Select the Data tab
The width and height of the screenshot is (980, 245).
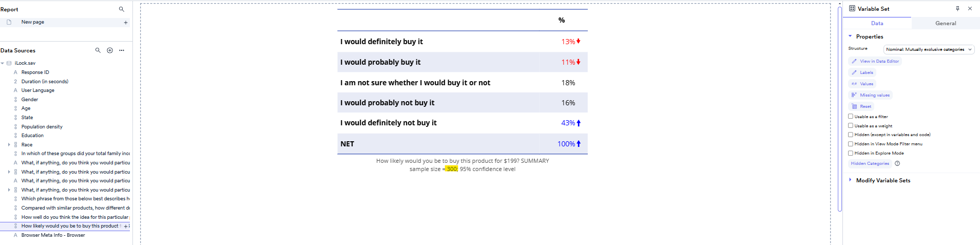(877, 23)
